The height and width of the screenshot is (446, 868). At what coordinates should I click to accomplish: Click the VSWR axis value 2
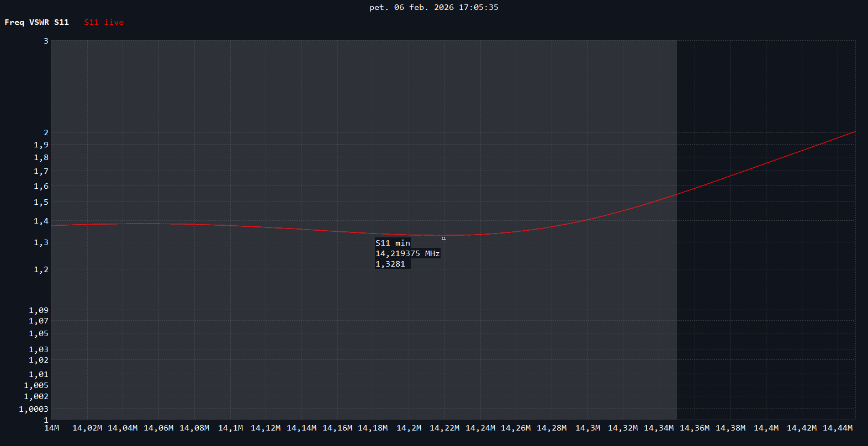click(x=46, y=132)
